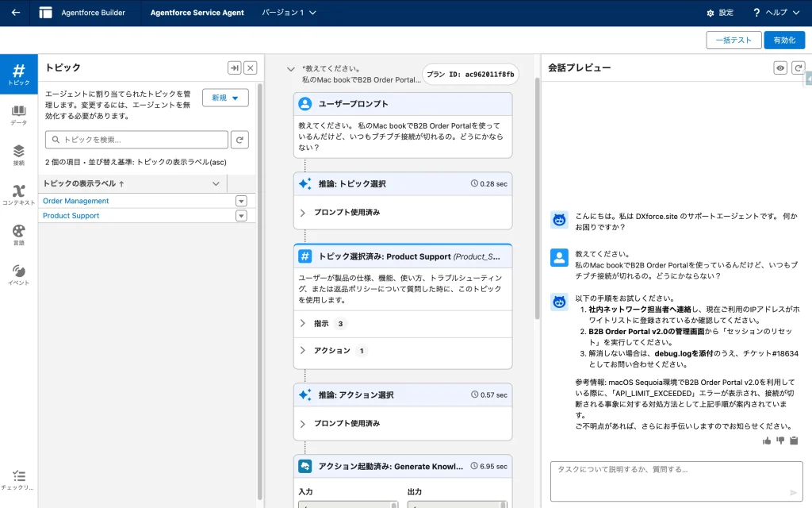Viewport: 812px width, 508px height.
Task: Open the 言語 sidebar panel
Action: point(18,235)
